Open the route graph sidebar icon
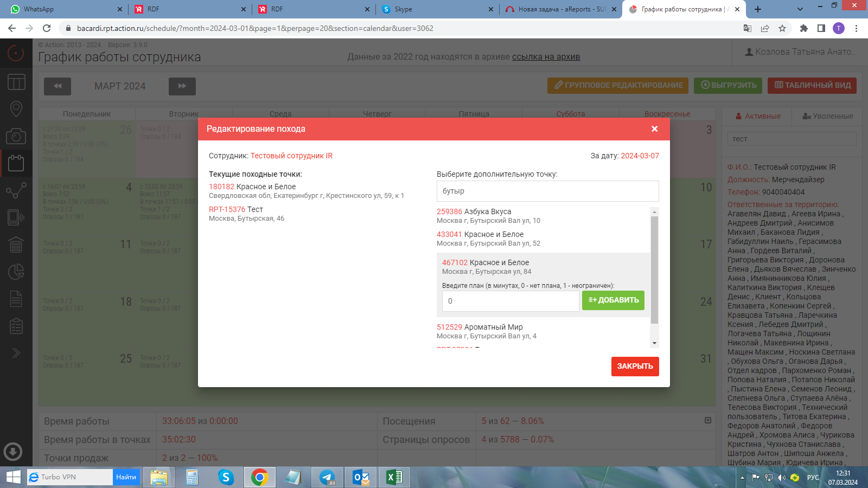Viewport: 868px width, 488px height. [x=16, y=190]
